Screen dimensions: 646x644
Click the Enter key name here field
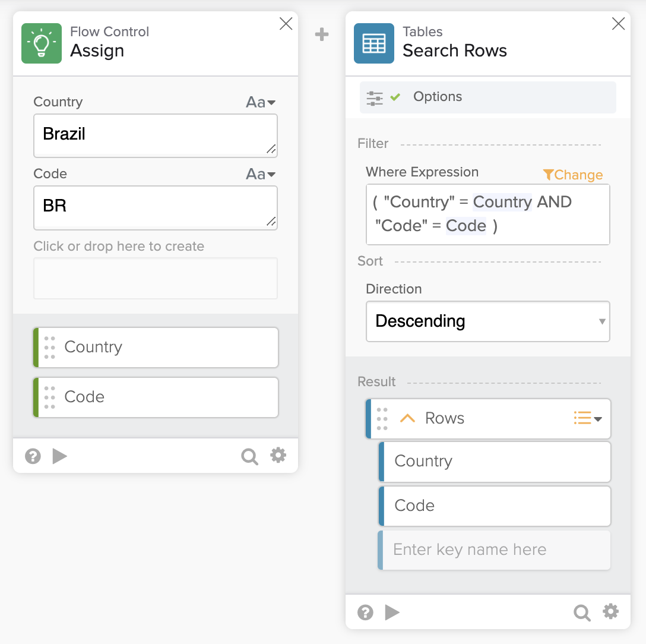(x=494, y=550)
